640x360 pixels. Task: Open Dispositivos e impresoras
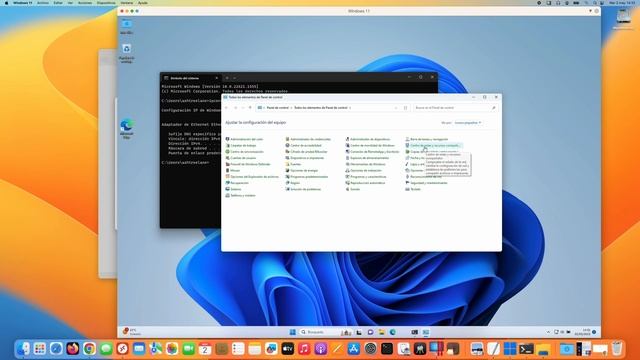pos(304,158)
